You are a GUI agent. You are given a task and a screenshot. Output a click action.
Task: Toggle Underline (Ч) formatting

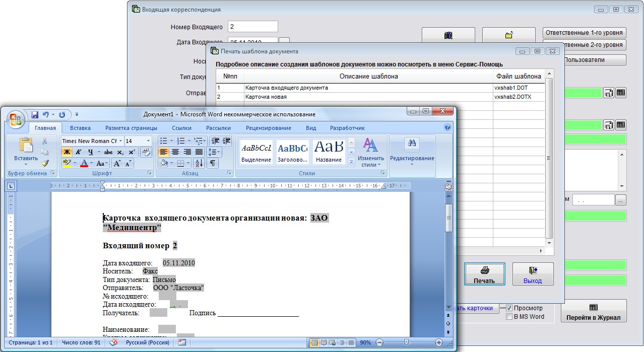pyautogui.click(x=90, y=152)
